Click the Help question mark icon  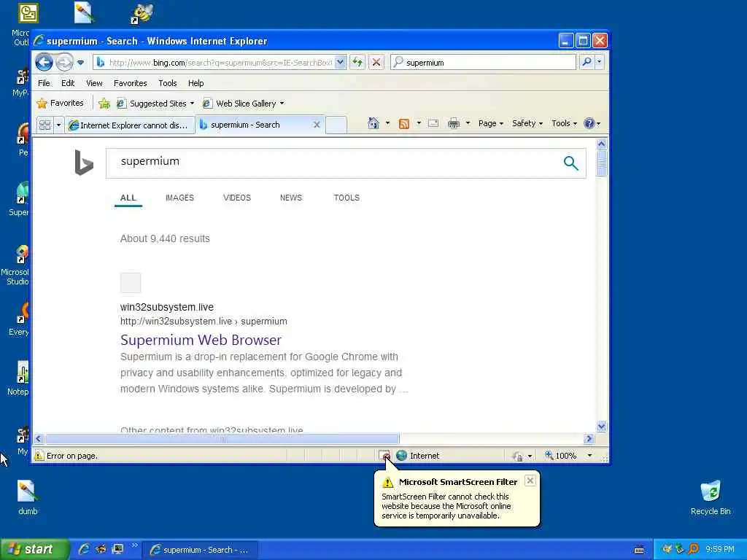tap(589, 123)
